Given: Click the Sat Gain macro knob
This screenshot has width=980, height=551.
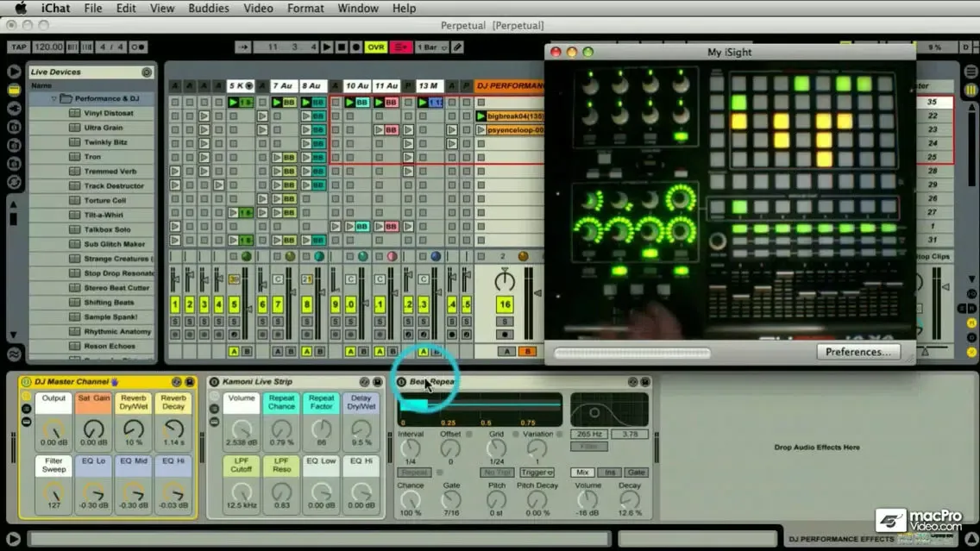Looking at the screenshot, I should (x=94, y=429).
